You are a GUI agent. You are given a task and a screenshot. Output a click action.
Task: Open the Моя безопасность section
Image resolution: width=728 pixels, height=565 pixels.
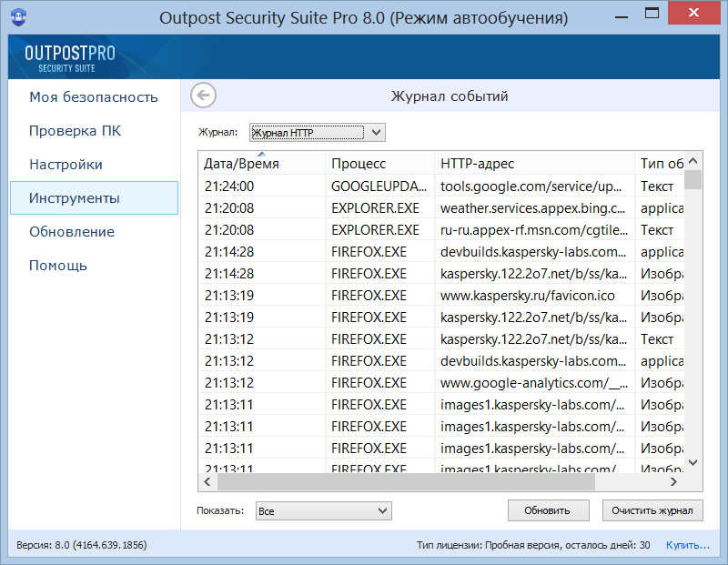(x=94, y=97)
